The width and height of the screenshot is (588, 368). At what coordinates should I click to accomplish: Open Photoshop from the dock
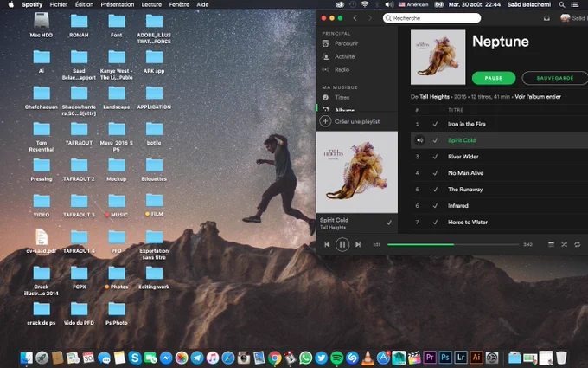445,358
